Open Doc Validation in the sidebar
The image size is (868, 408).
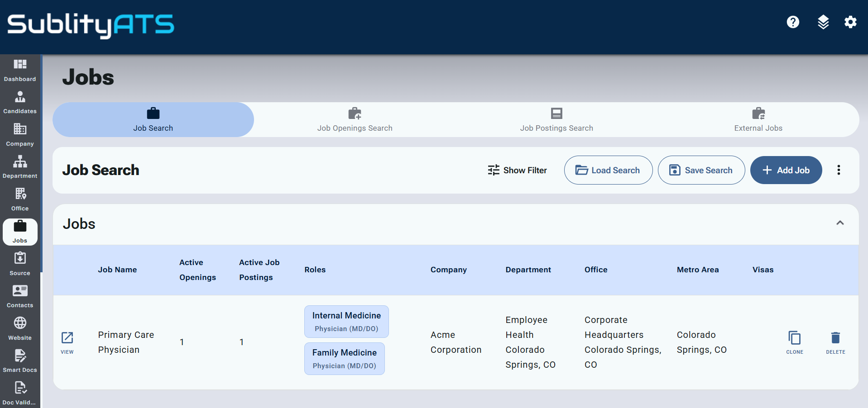tap(20, 394)
